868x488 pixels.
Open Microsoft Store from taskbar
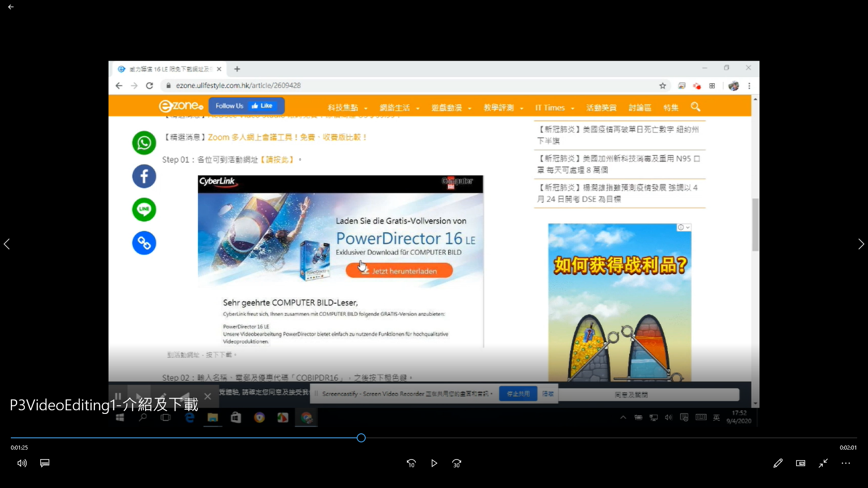(x=236, y=418)
